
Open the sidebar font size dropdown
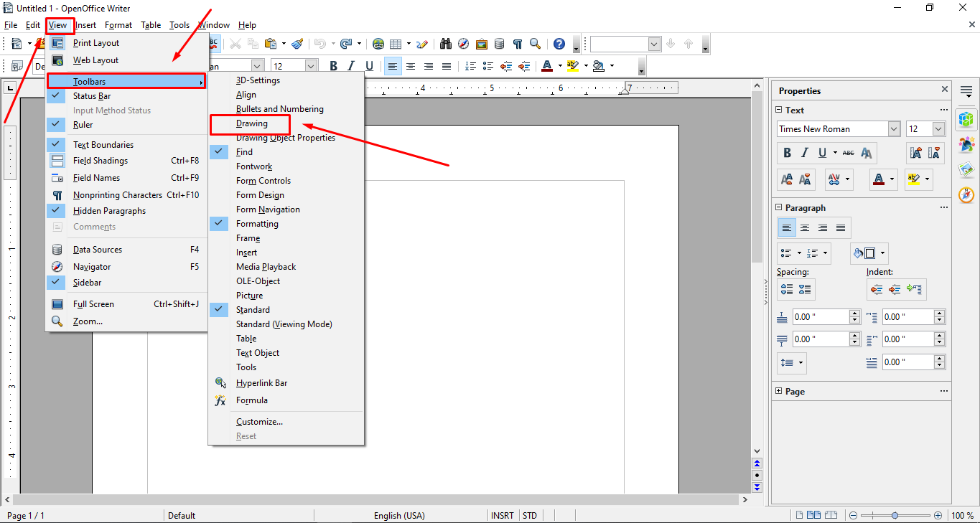coord(938,129)
